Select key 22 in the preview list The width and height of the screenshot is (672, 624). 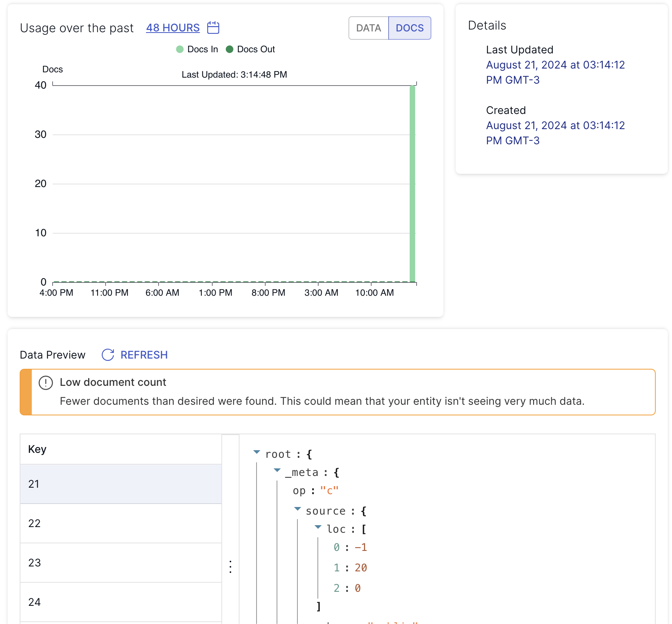(120, 524)
